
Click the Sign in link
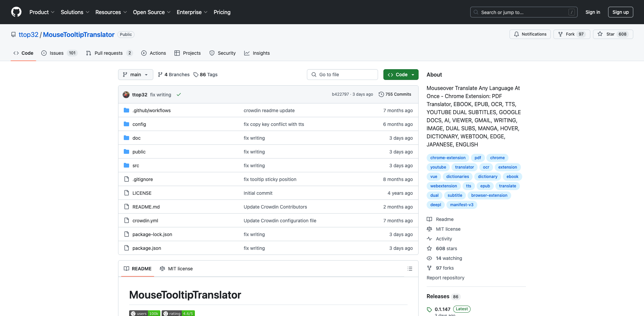coord(593,12)
